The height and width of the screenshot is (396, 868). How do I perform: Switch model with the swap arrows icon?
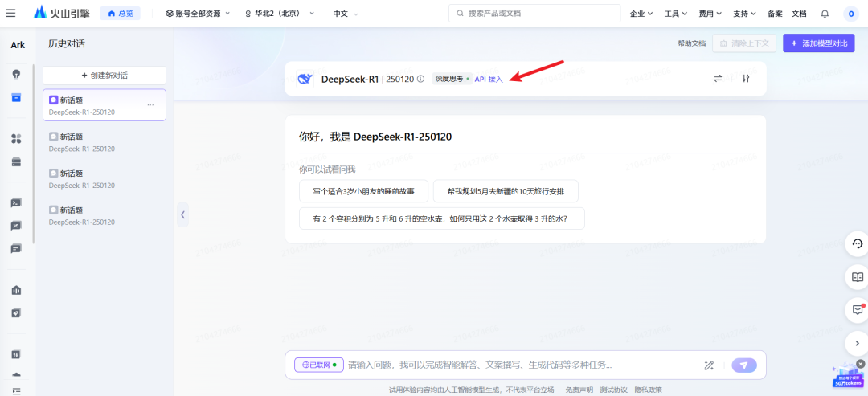coord(718,79)
